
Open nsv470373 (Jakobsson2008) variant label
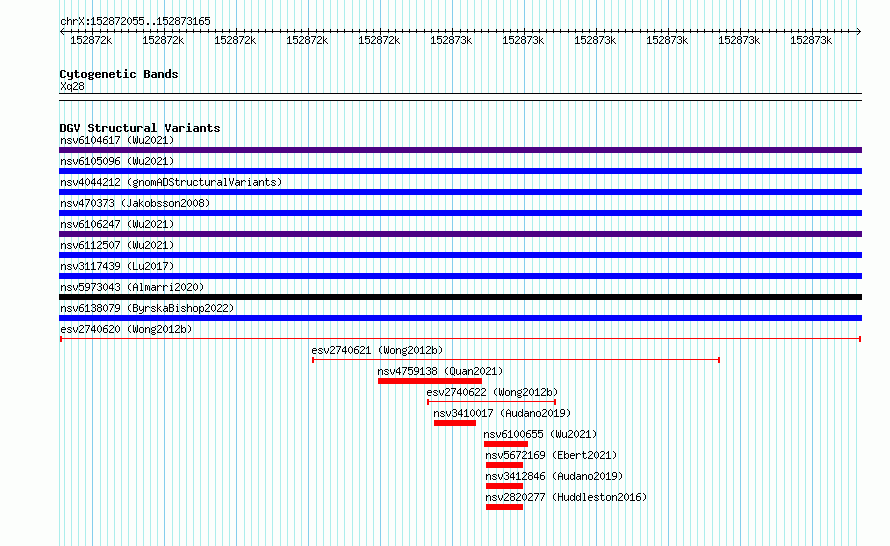tap(135, 203)
